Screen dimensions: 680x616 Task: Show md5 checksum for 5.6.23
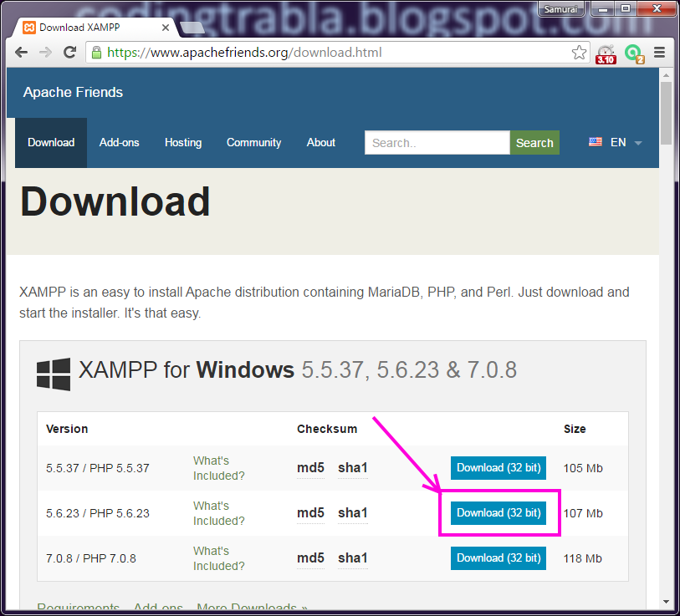click(x=310, y=513)
